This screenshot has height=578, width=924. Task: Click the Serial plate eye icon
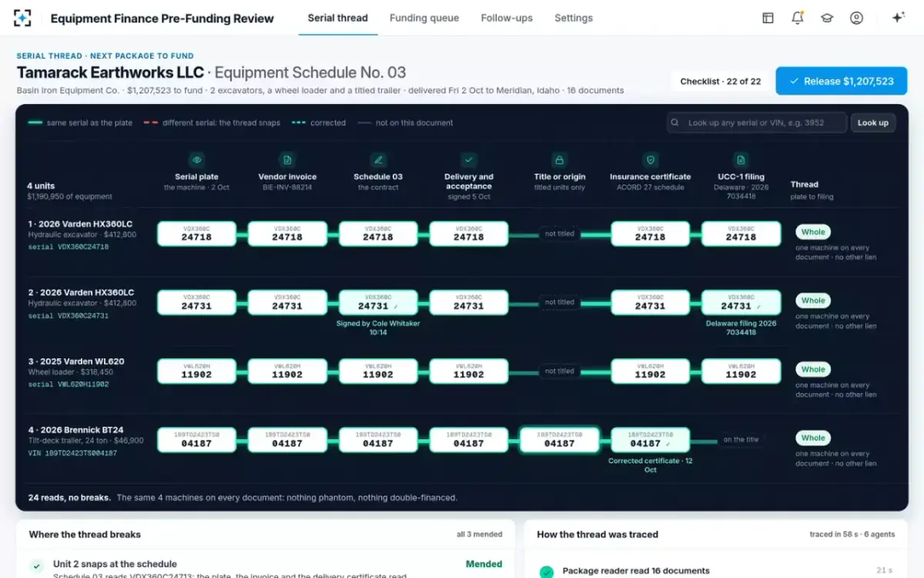197,160
